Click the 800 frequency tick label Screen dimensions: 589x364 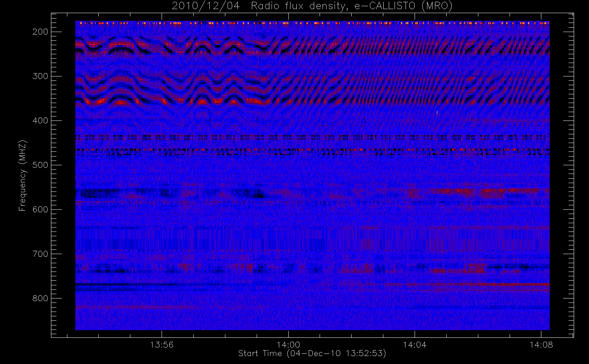[40, 298]
